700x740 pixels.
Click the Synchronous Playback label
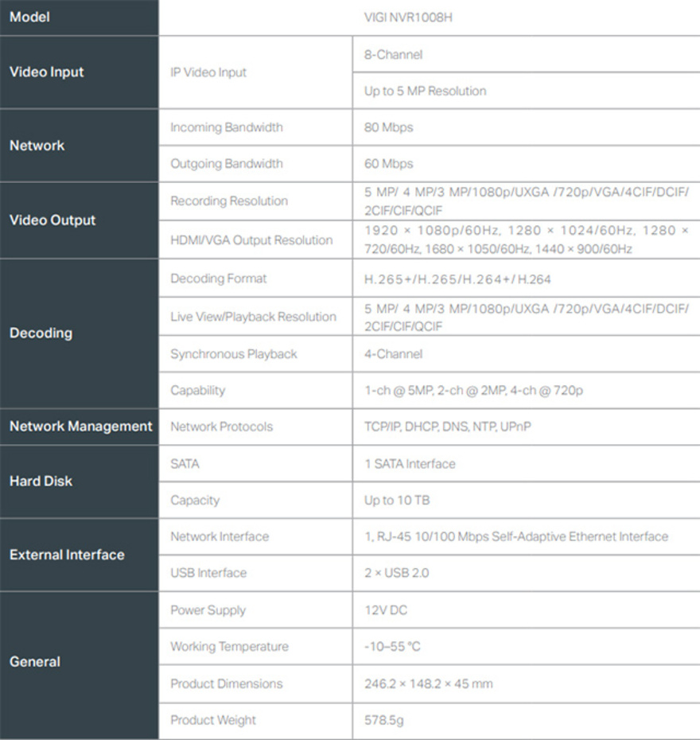[234, 354]
